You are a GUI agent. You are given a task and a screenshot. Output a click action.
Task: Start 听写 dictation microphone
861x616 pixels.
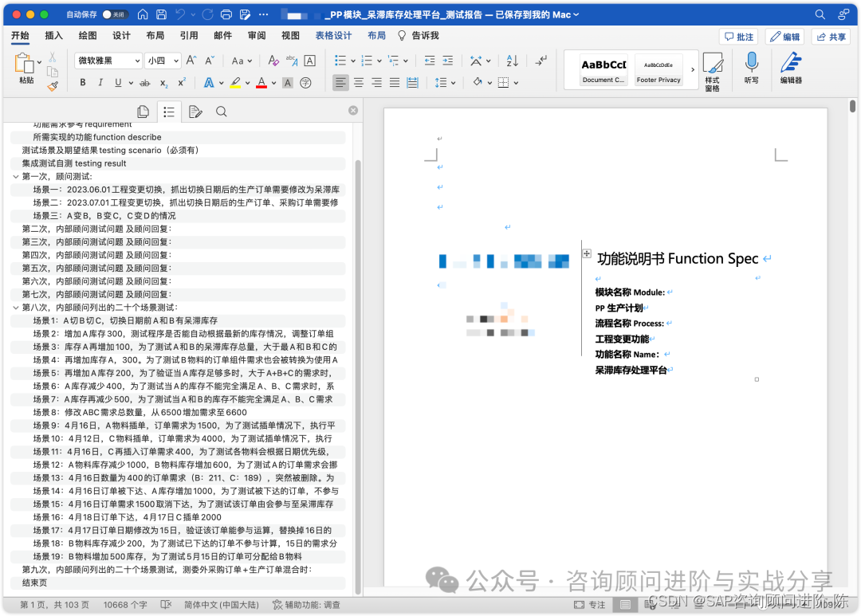[751, 68]
